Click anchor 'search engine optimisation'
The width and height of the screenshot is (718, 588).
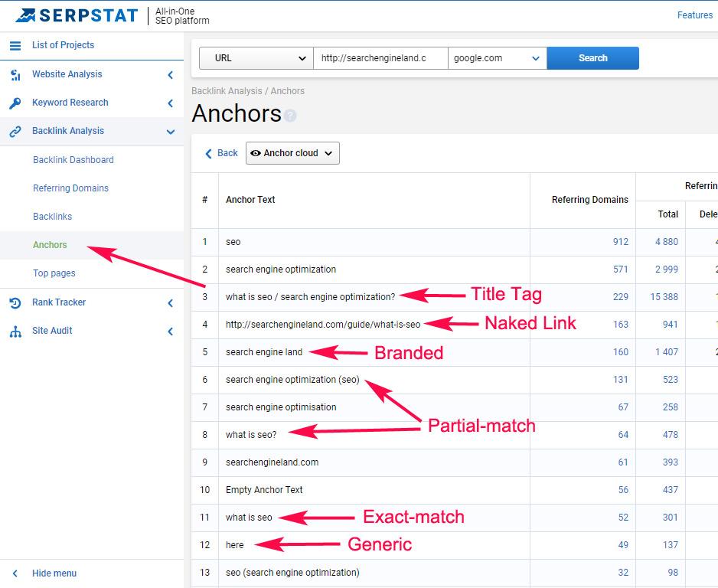click(281, 407)
